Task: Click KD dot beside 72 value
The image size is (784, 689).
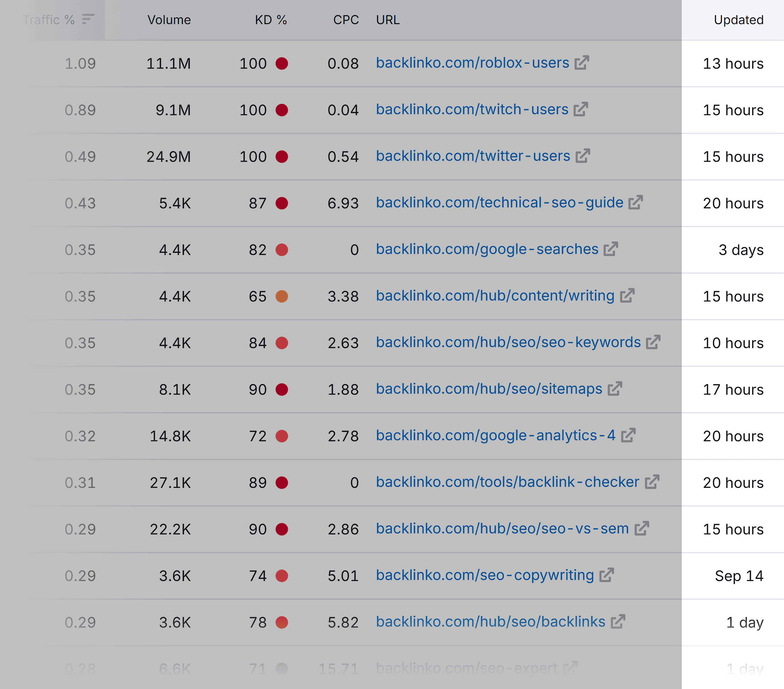Action: point(282,436)
